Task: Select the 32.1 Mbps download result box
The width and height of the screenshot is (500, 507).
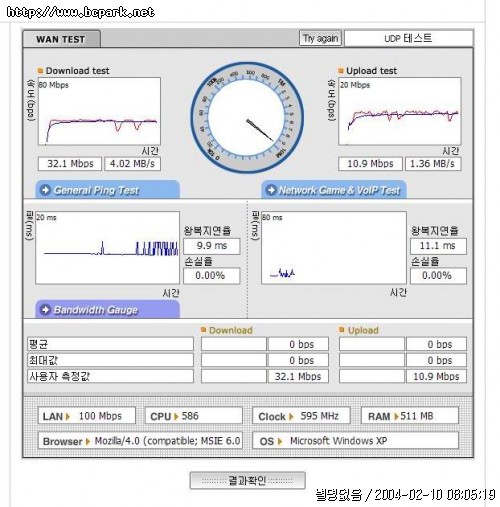Action: (70, 164)
